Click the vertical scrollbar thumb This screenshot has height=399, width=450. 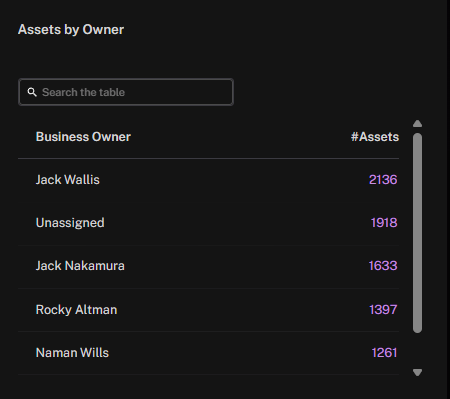(417, 233)
